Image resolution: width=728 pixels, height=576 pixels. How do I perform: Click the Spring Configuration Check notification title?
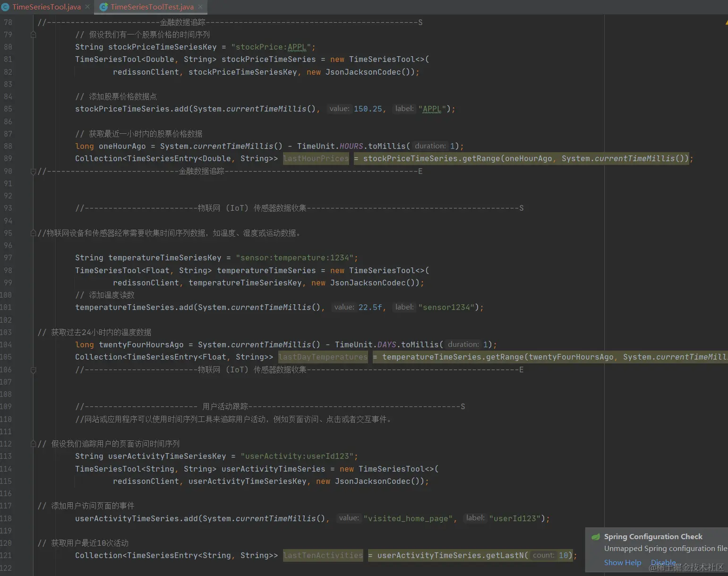click(653, 537)
